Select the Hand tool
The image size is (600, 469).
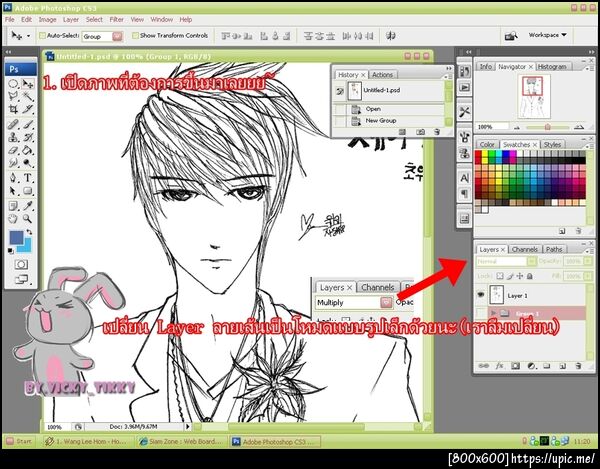[x=13, y=219]
